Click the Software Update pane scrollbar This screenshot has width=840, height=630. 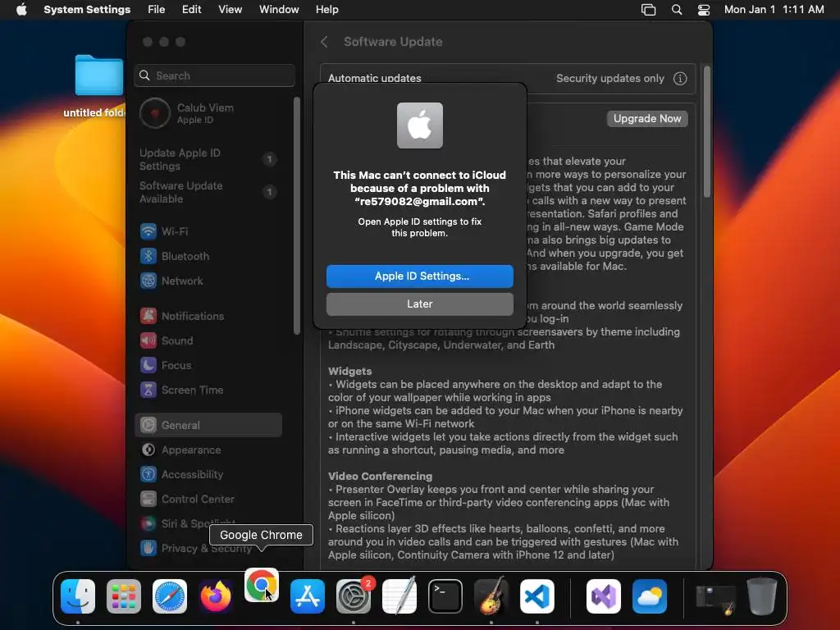[706, 131]
